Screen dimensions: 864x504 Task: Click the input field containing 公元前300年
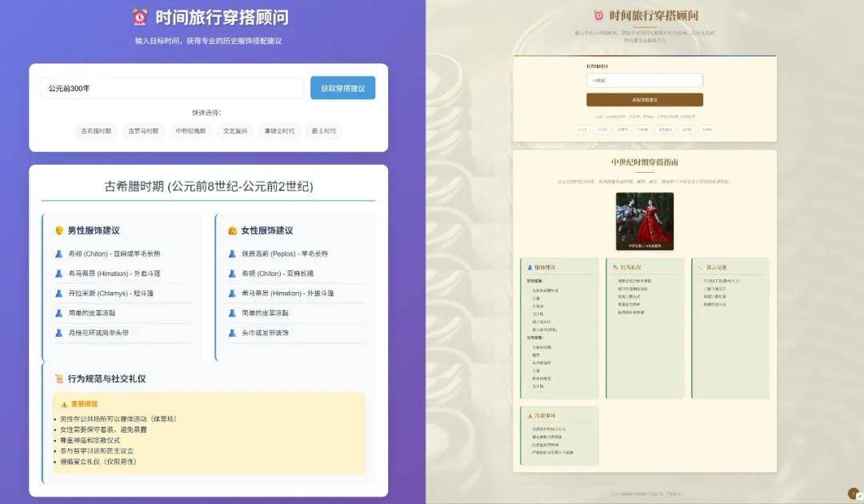click(172, 88)
